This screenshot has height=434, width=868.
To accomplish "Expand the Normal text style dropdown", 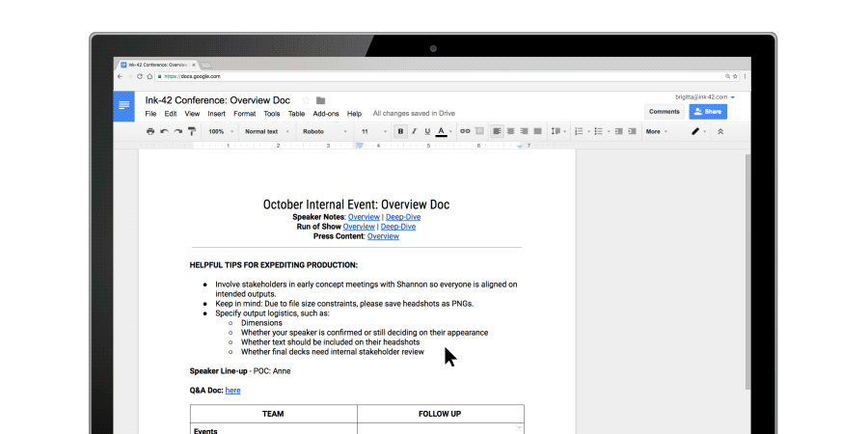I will click(x=264, y=131).
